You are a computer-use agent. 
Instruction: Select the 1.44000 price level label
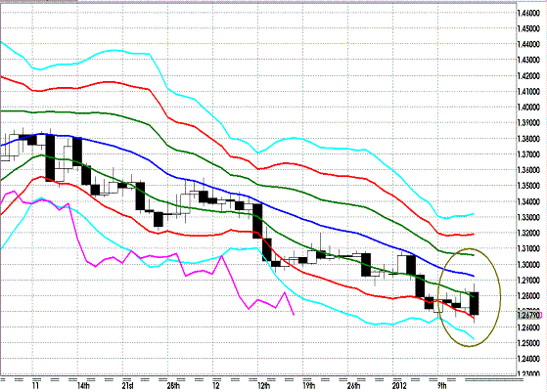click(528, 45)
